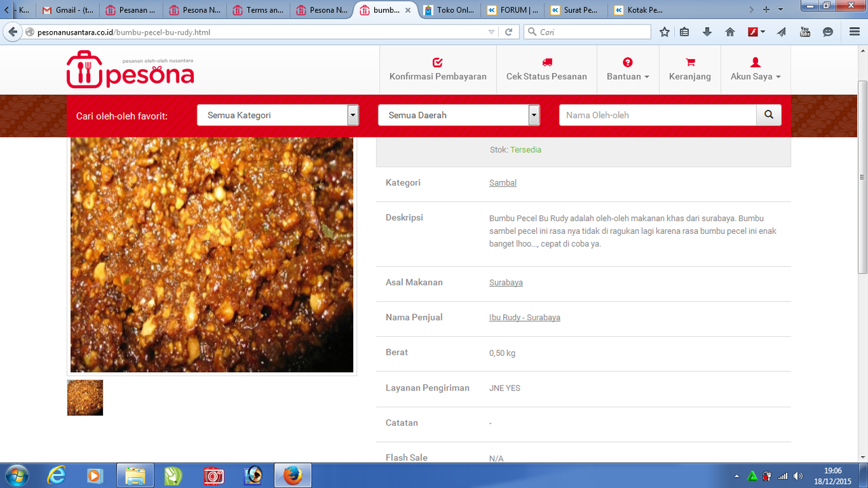
Task: Click the bumbu pecel thumbnail image
Action: click(x=85, y=398)
